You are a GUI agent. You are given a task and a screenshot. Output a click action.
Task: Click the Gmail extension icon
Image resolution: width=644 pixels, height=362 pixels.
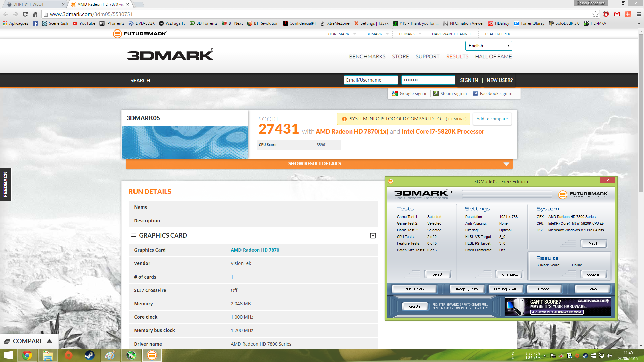tap(617, 14)
